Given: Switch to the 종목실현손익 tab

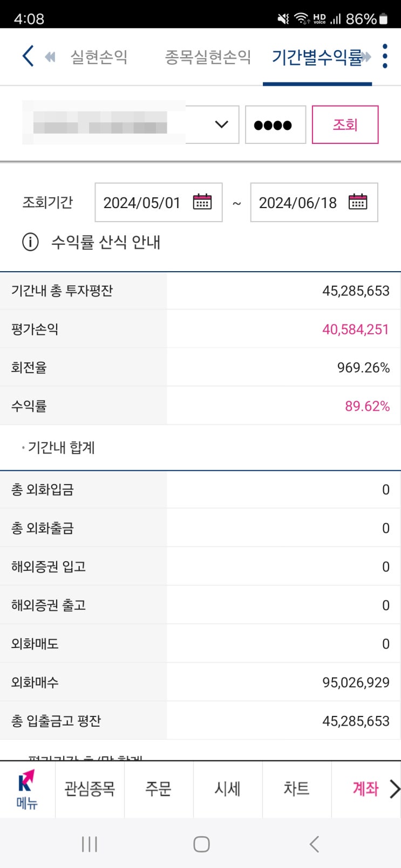Looking at the screenshot, I should 208,57.
